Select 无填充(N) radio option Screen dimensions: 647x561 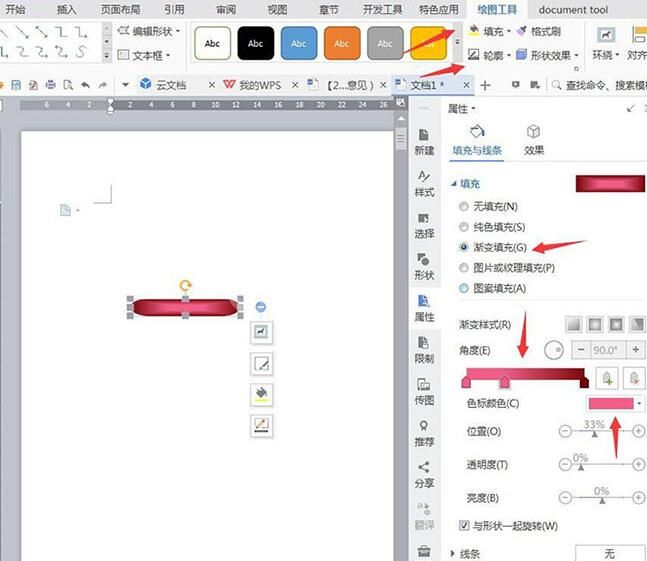[x=464, y=206]
